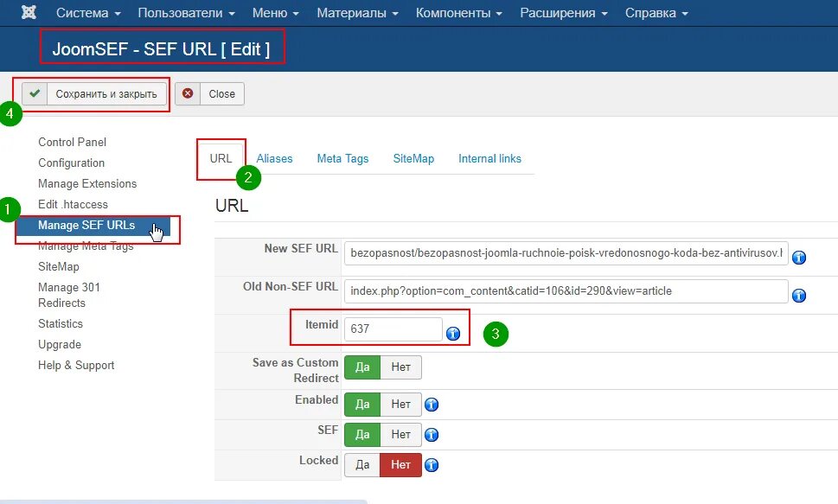Set Save as Custom Redirect to Нет
The width and height of the screenshot is (838, 504).
coord(400,367)
